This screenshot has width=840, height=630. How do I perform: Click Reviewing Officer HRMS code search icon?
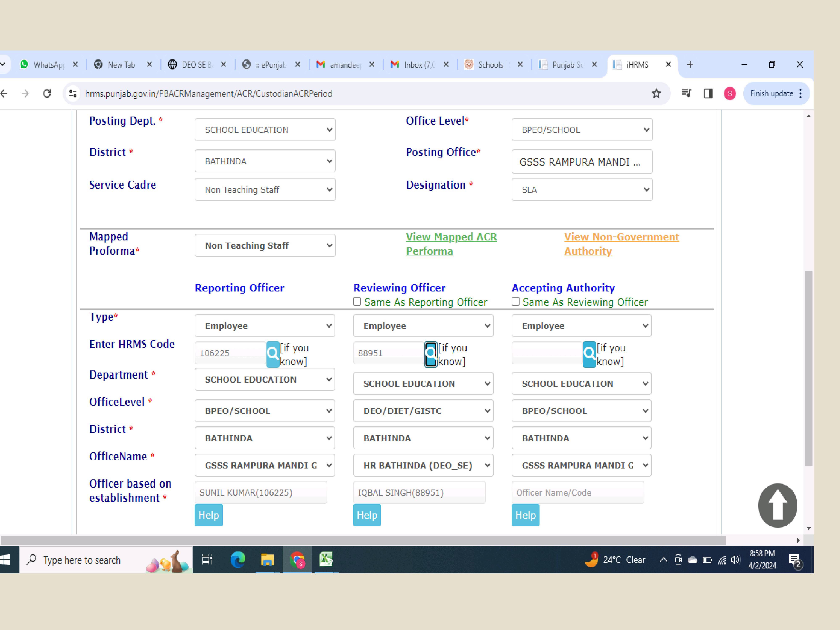[431, 354]
